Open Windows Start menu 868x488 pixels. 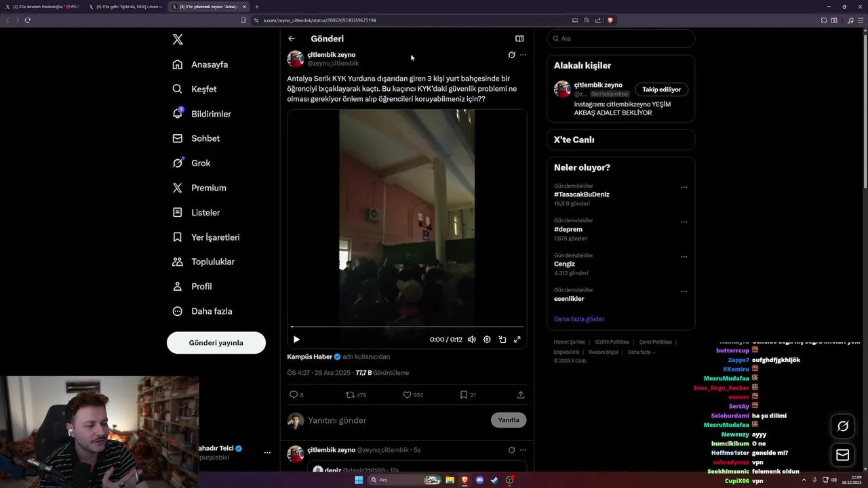(359, 480)
